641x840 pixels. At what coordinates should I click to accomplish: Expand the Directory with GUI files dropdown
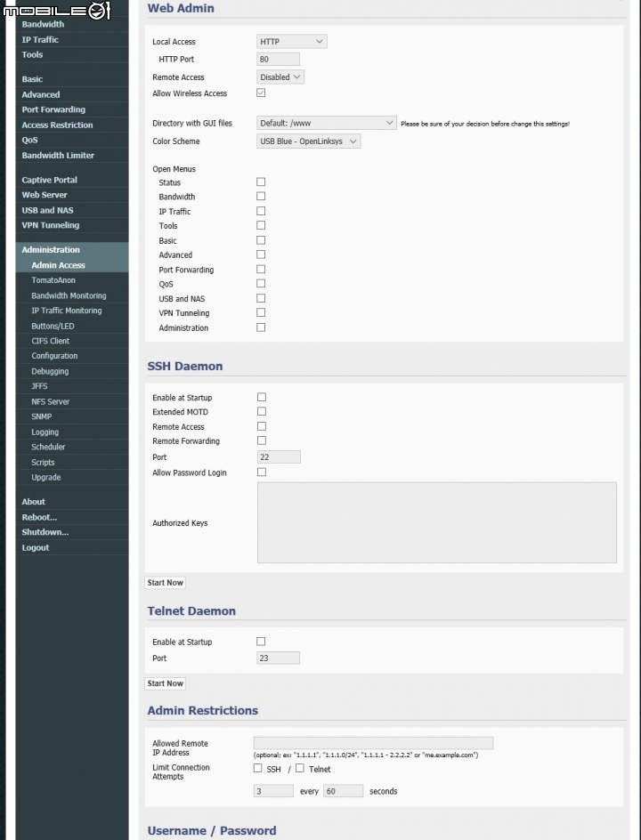click(x=327, y=123)
